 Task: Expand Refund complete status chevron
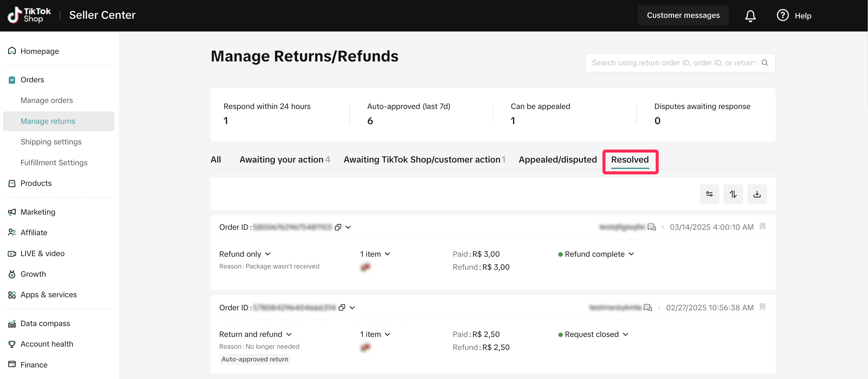[631, 254]
